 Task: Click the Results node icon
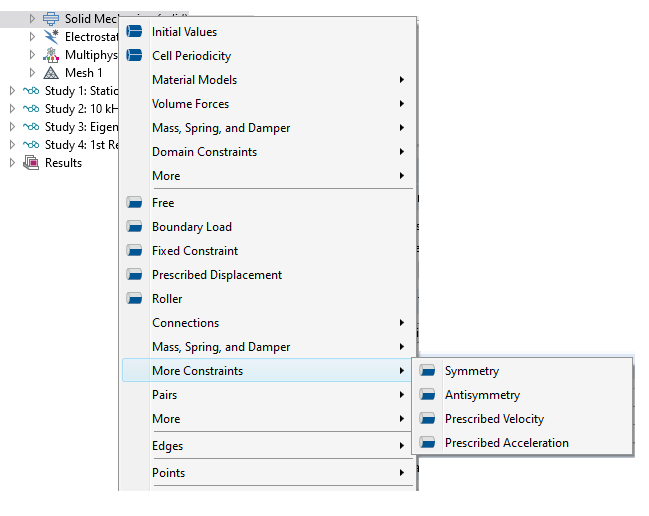tap(31, 163)
